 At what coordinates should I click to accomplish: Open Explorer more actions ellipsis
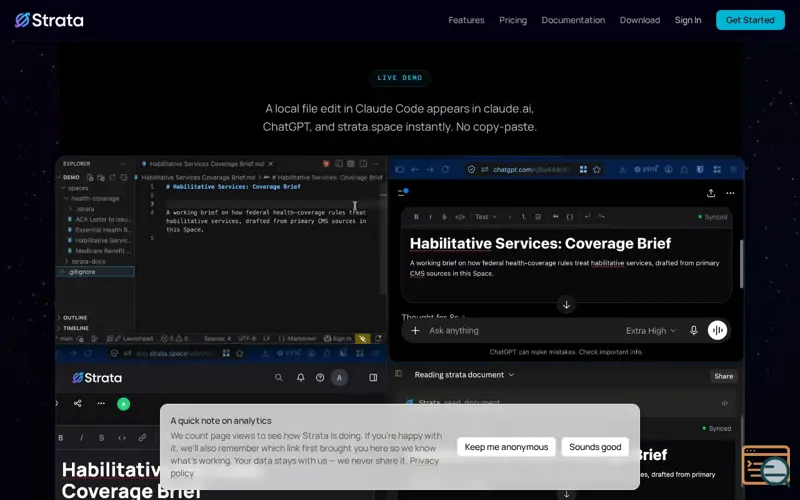123,164
